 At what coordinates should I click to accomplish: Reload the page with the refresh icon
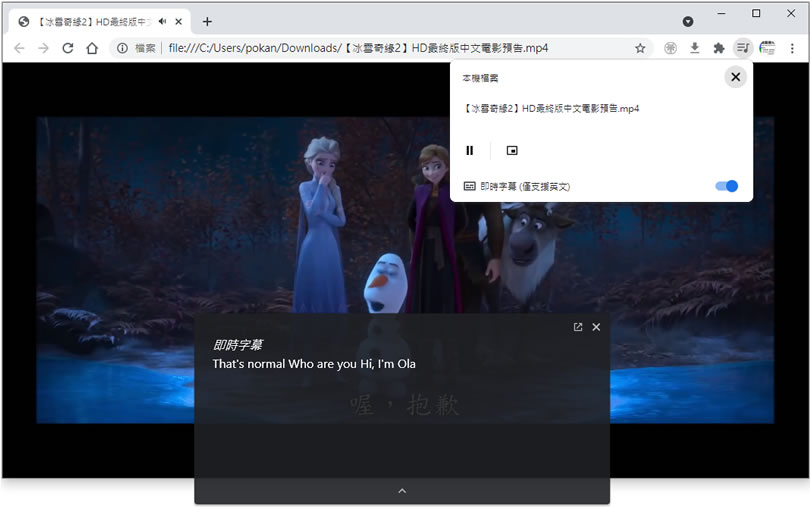(68, 48)
